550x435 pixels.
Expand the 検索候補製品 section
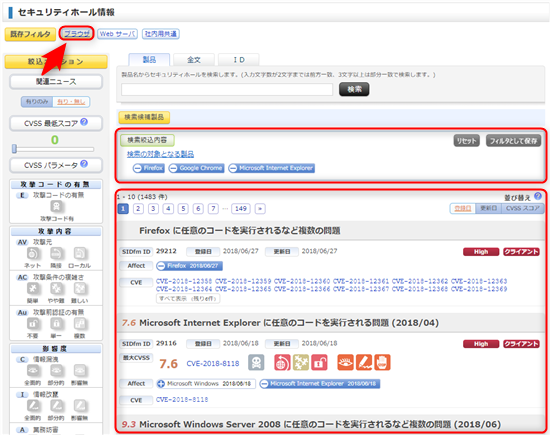coord(144,117)
